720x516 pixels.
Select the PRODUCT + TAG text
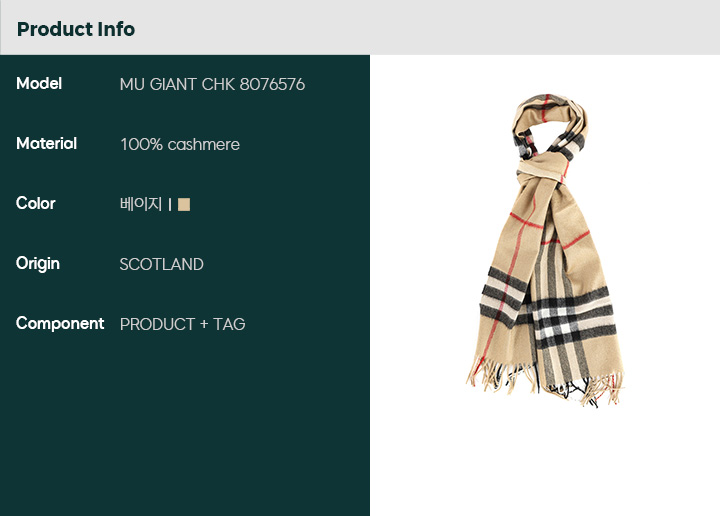click(x=182, y=324)
